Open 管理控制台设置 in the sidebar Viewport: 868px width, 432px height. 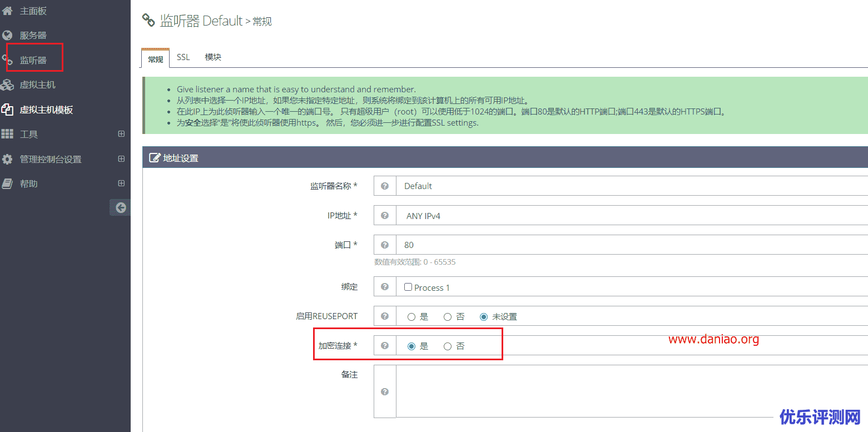[x=51, y=159]
